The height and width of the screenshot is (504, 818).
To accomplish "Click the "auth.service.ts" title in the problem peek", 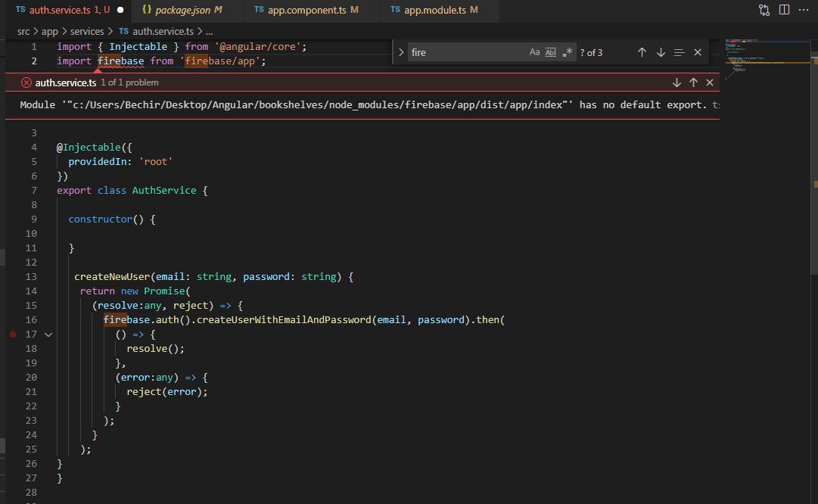I will click(x=66, y=82).
